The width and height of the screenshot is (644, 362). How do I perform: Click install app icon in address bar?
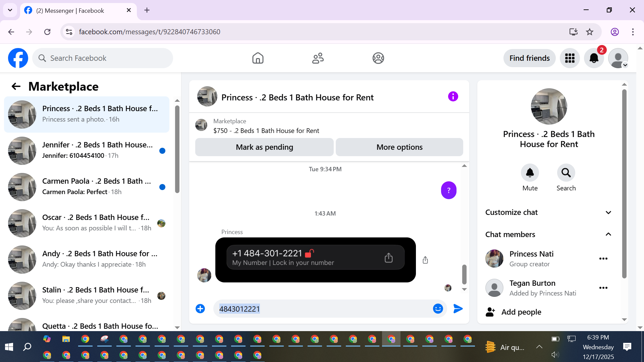coord(573,32)
